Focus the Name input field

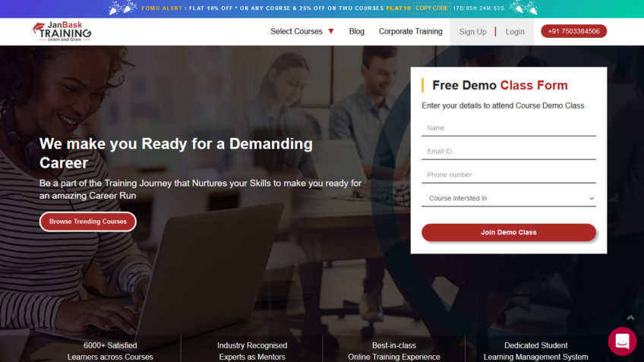508,128
